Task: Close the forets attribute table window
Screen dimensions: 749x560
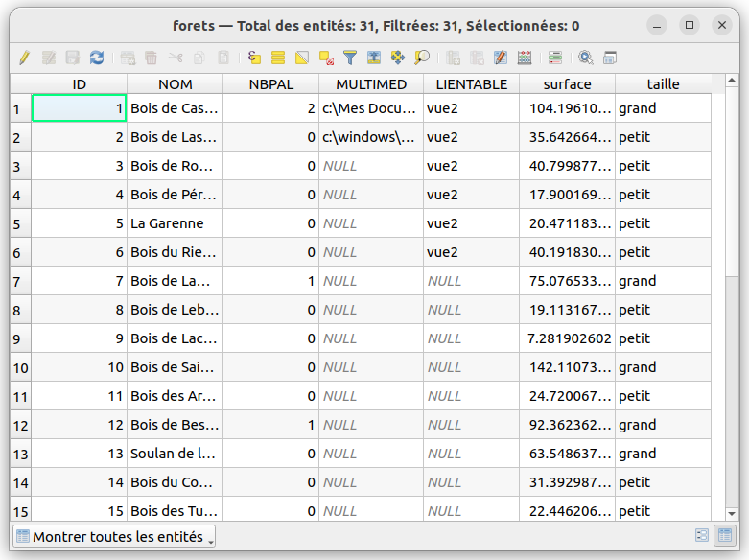Action: pyautogui.click(x=722, y=25)
